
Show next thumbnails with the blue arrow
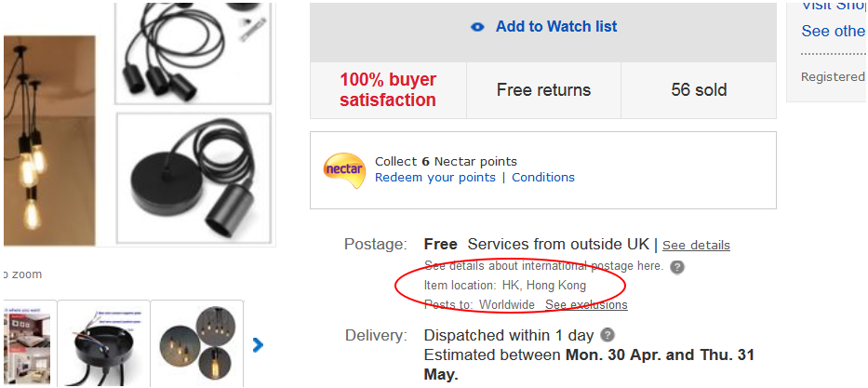[x=259, y=345]
